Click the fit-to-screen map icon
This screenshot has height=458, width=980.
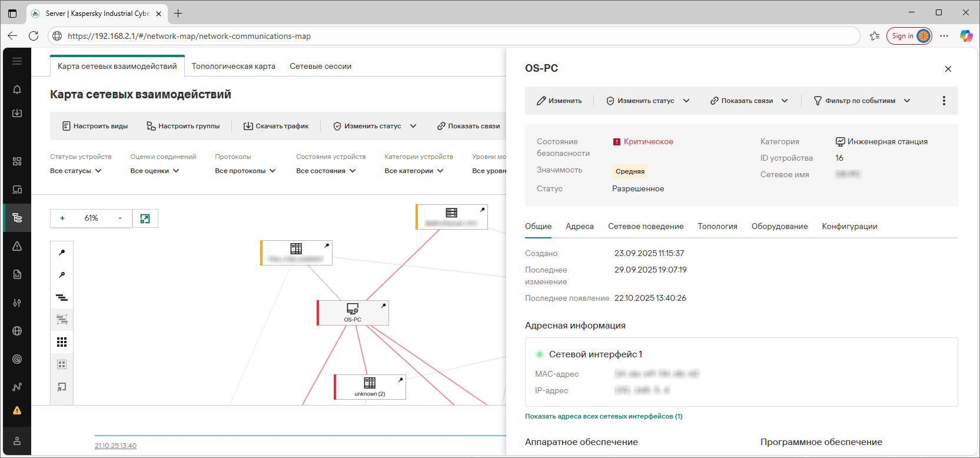[145, 218]
